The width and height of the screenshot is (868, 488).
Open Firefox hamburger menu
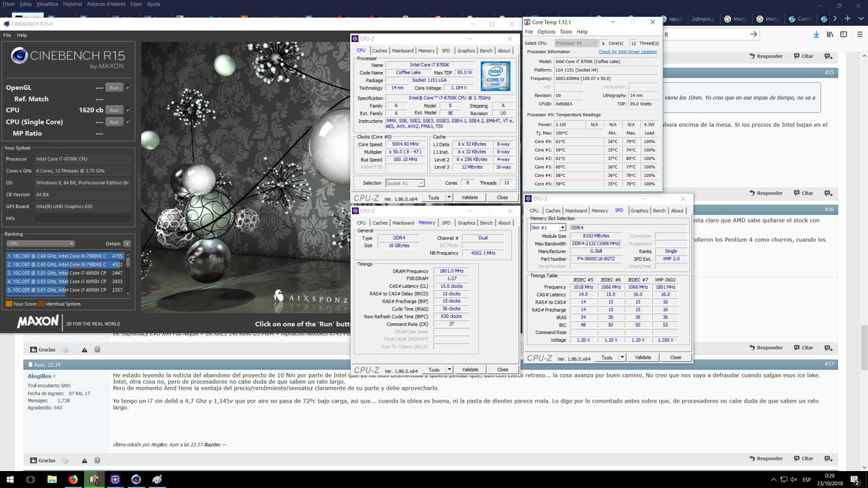pos(859,35)
